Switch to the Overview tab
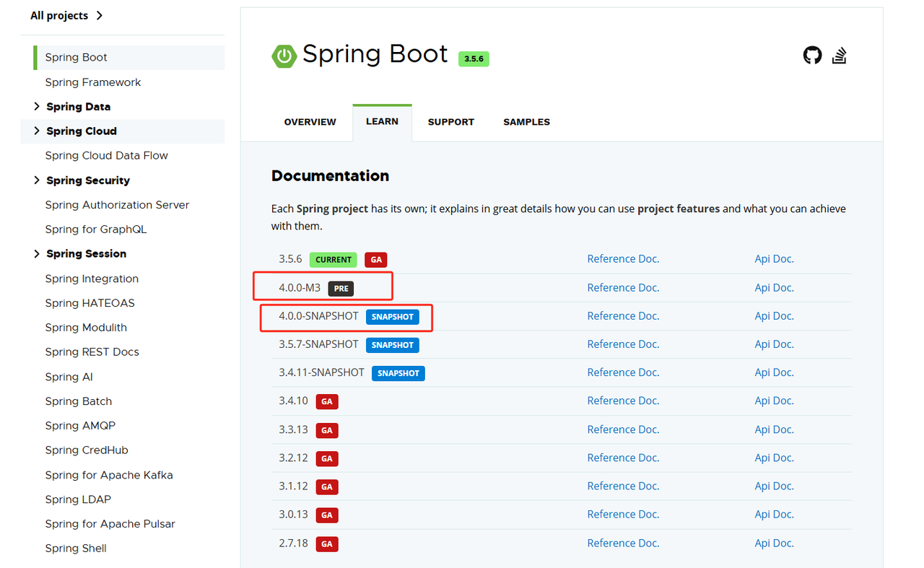The width and height of the screenshot is (924, 568). tap(310, 122)
